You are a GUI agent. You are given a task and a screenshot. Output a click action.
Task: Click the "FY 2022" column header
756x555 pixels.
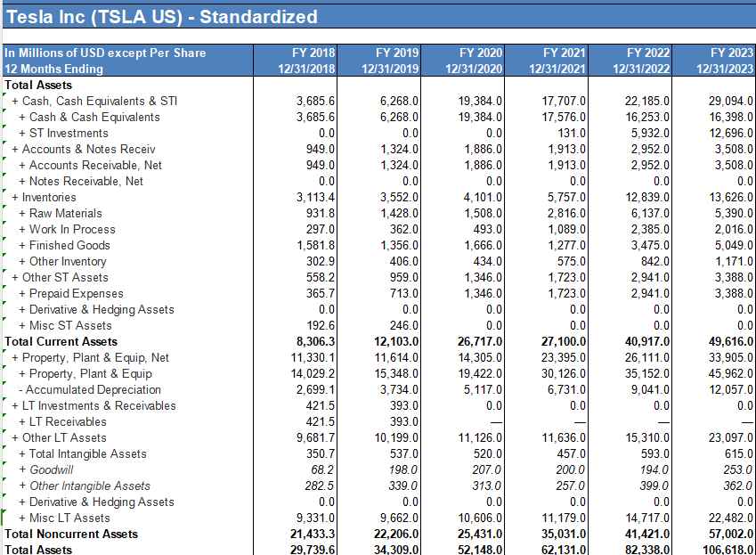coord(648,53)
